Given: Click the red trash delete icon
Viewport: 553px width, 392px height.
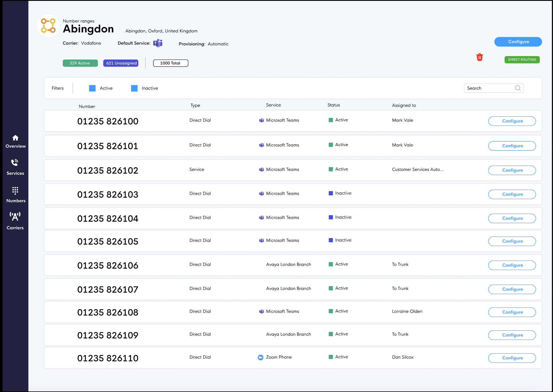Looking at the screenshot, I should point(479,57).
